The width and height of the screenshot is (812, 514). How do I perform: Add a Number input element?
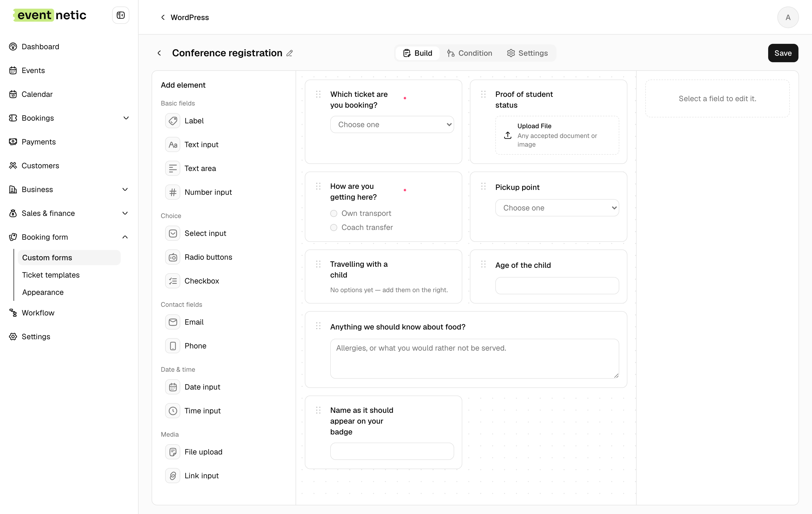(199, 192)
